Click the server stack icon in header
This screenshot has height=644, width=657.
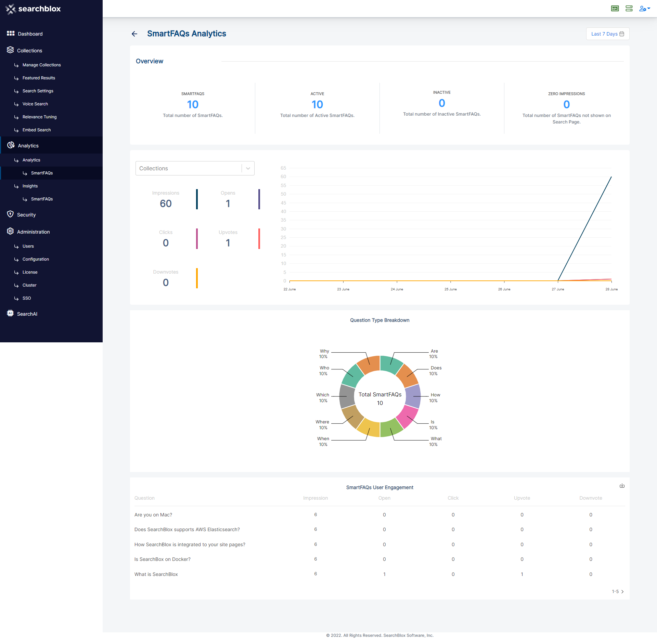pyautogui.click(x=629, y=9)
